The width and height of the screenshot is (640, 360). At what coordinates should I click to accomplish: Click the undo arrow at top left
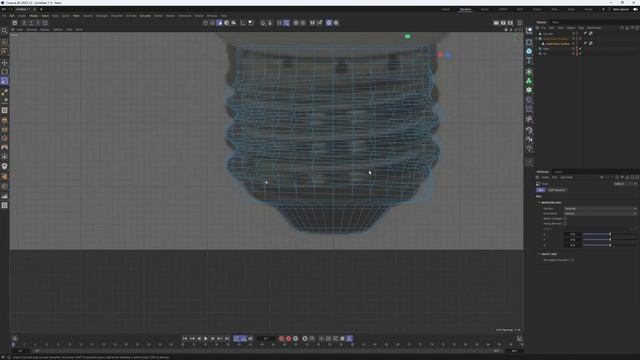coord(4,9)
